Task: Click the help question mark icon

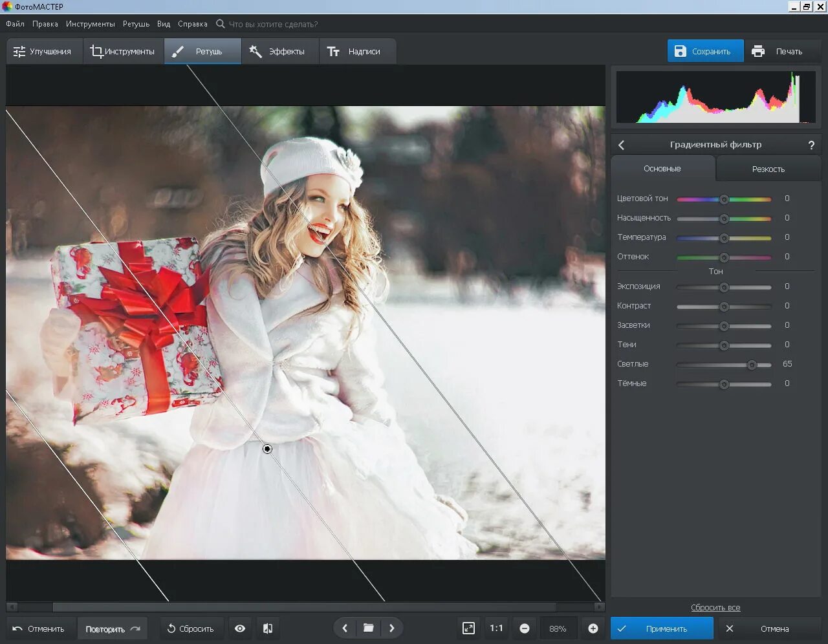Action: [811, 145]
